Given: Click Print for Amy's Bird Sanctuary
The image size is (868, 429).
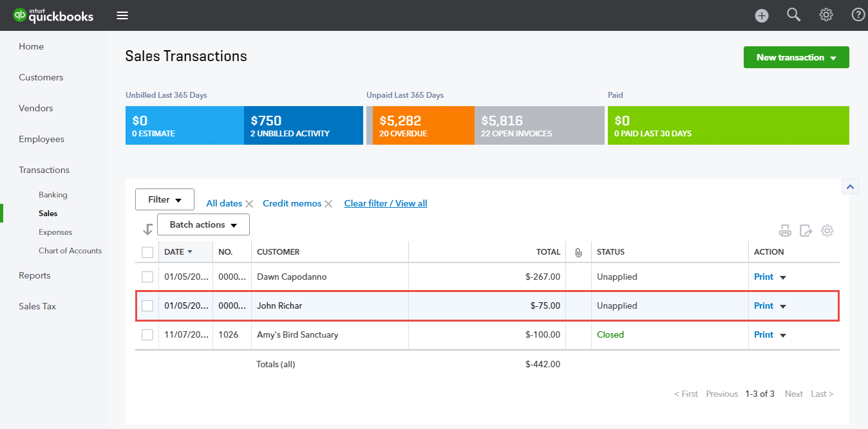Looking at the screenshot, I should tap(764, 334).
